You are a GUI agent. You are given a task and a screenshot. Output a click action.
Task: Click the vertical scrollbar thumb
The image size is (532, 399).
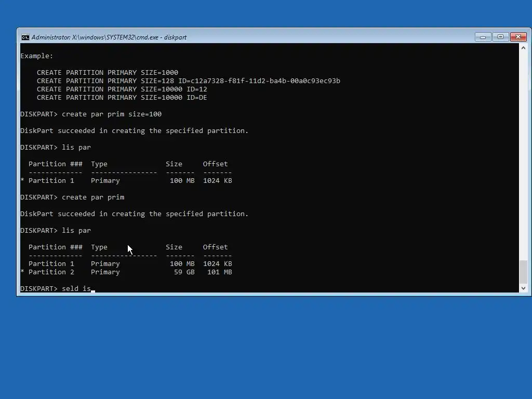523,271
